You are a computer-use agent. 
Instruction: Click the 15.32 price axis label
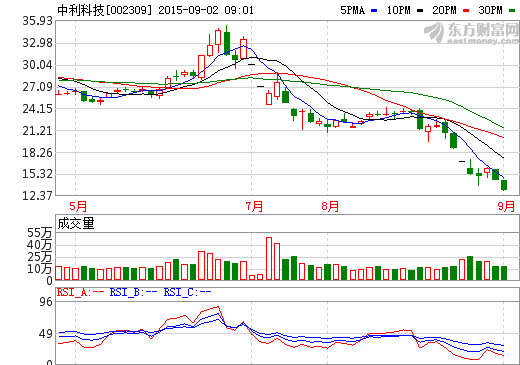coord(37,174)
